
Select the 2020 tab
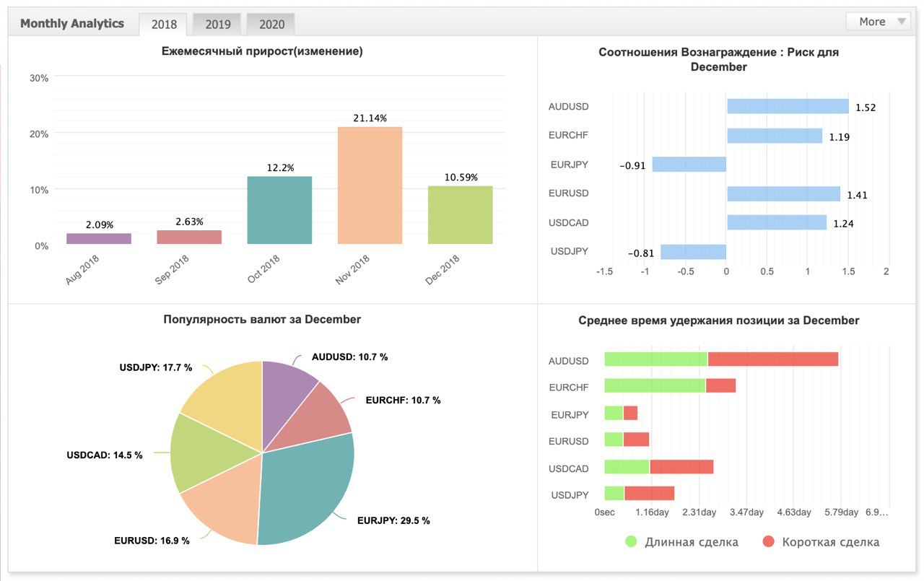[x=271, y=24]
